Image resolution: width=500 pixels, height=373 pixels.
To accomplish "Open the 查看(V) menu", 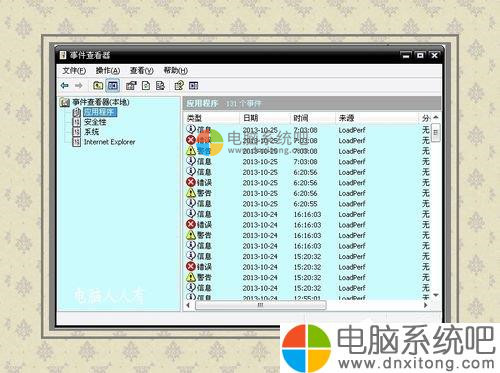I will (x=142, y=71).
